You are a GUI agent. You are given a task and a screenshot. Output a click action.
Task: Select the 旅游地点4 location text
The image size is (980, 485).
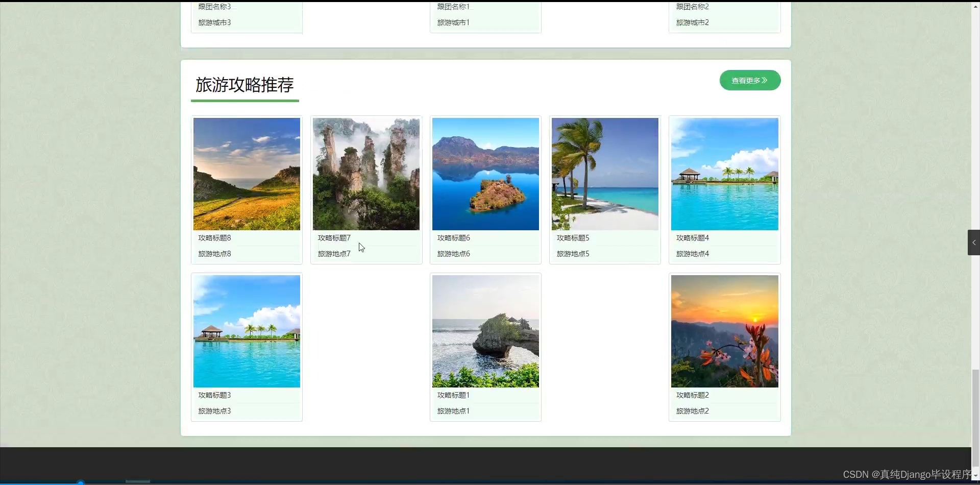[692, 254]
